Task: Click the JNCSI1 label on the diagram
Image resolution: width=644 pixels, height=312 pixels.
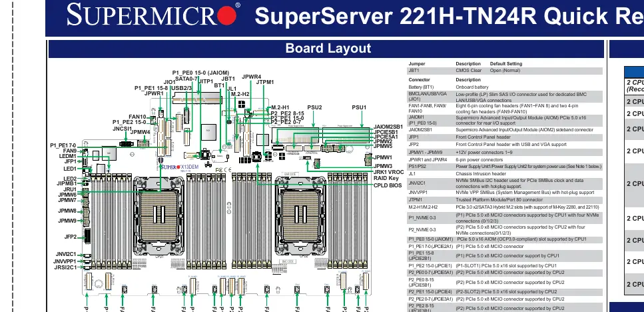Action: [x=123, y=129]
